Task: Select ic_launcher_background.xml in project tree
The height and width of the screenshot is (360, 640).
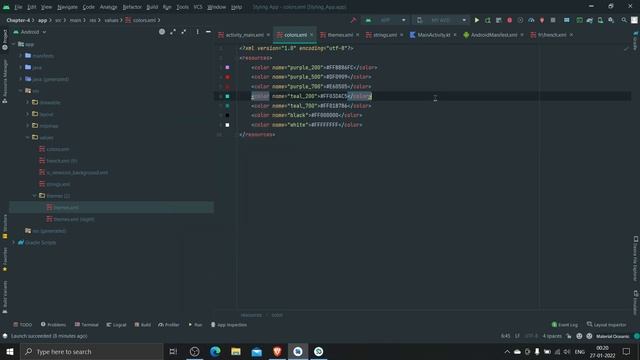Action: pos(77,173)
